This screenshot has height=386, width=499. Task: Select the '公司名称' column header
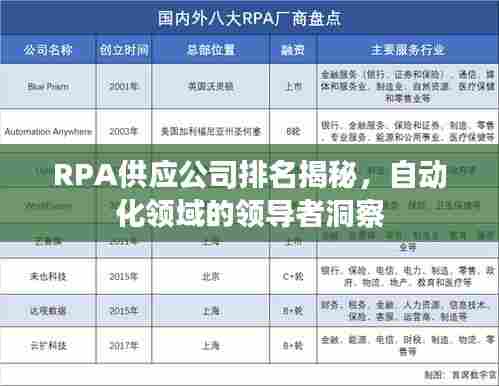point(48,50)
